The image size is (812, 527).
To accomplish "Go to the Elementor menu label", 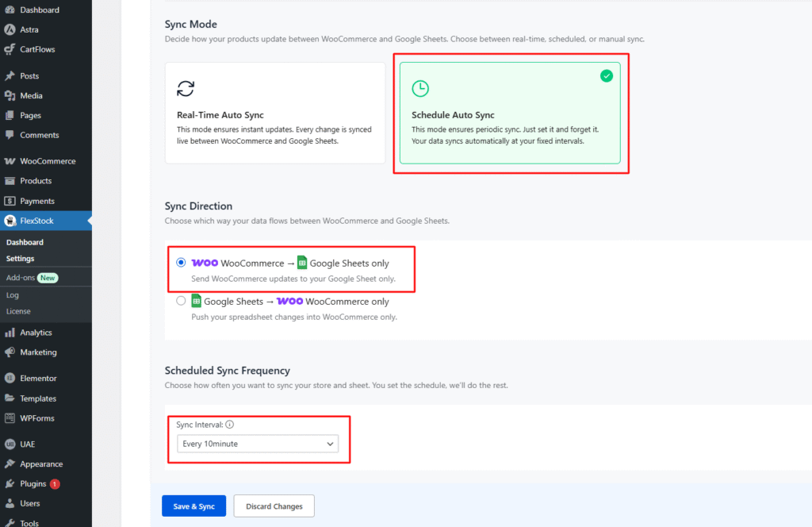I will click(x=38, y=379).
